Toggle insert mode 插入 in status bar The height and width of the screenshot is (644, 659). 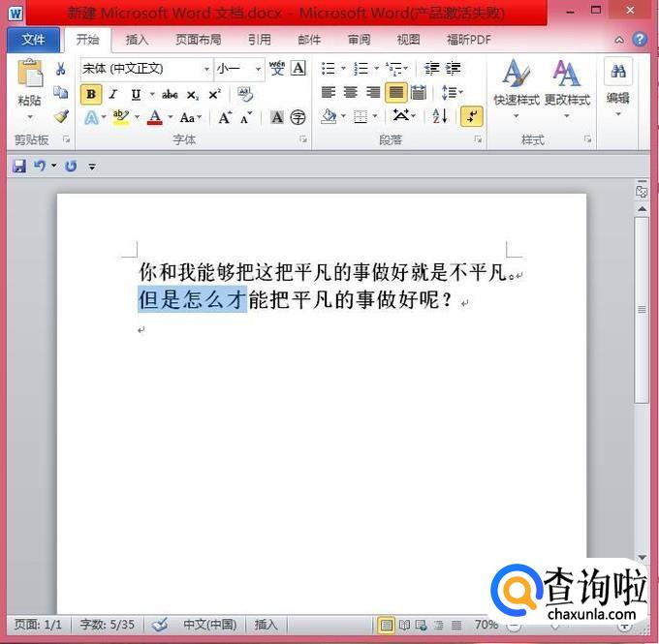point(266,625)
